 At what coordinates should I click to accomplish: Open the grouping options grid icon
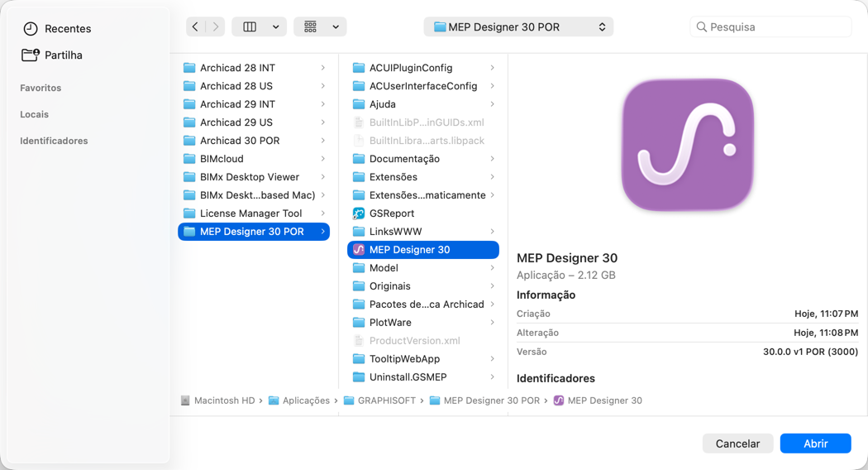(x=311, y=26)
